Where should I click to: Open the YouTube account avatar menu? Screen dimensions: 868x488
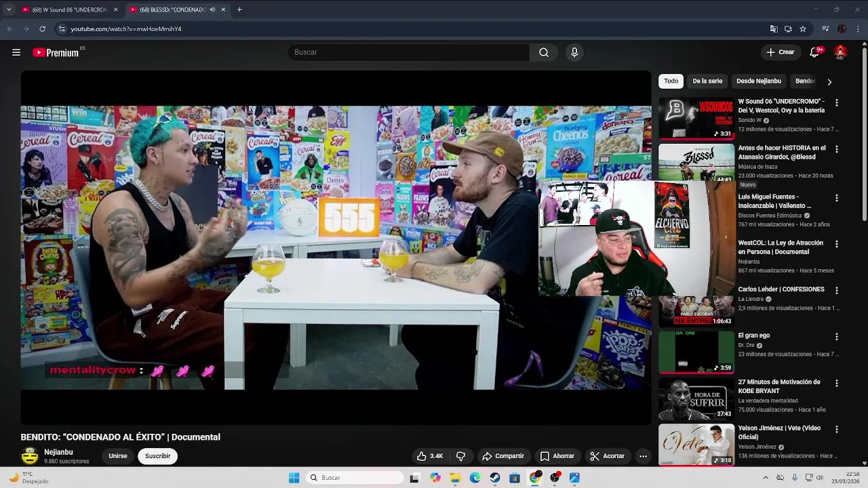pos(840,52)
